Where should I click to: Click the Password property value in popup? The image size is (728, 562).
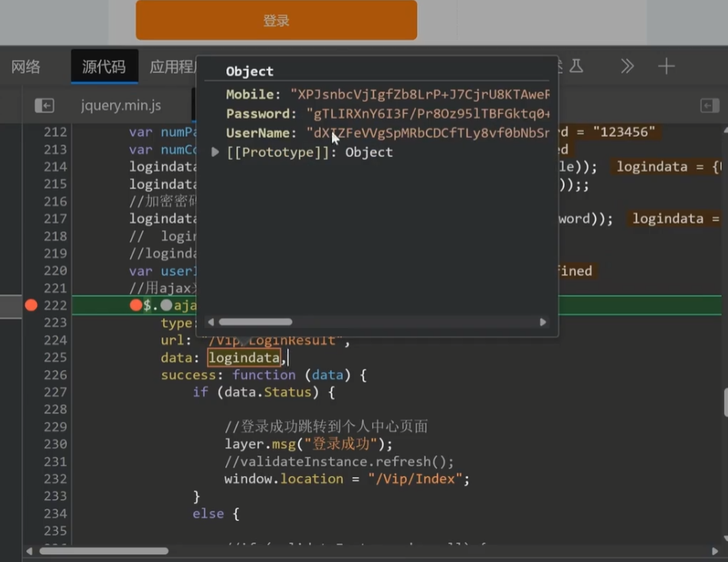coord(428,113)
